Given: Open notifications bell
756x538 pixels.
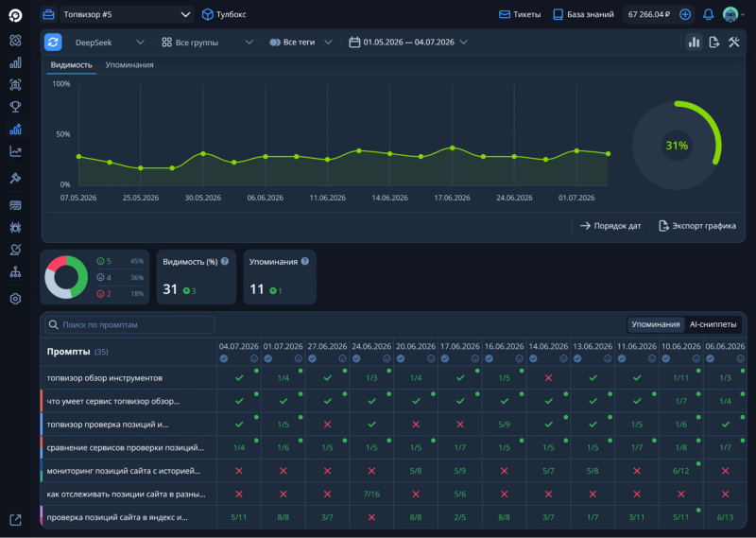Looking at the screenshot, I should pyautogui.click(x=708, y=14).
